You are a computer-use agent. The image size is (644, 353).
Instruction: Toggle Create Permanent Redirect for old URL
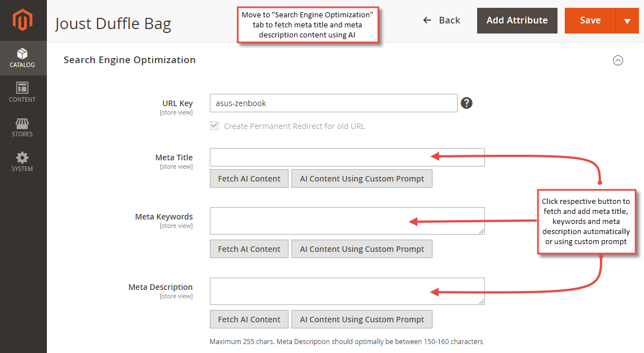click(214, 125)
